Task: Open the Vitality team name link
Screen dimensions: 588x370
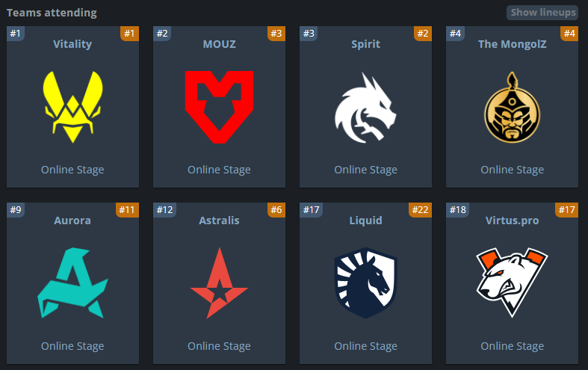Action: point(72,44)
